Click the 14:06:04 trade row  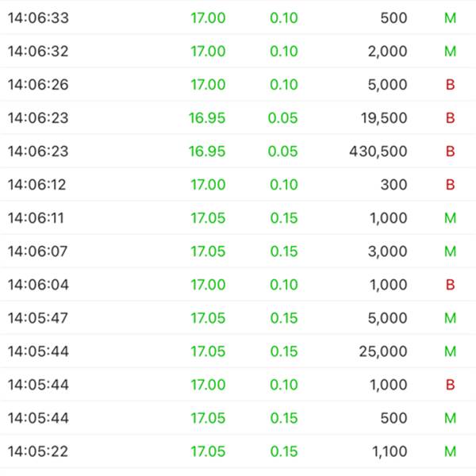tap(238, 285)
